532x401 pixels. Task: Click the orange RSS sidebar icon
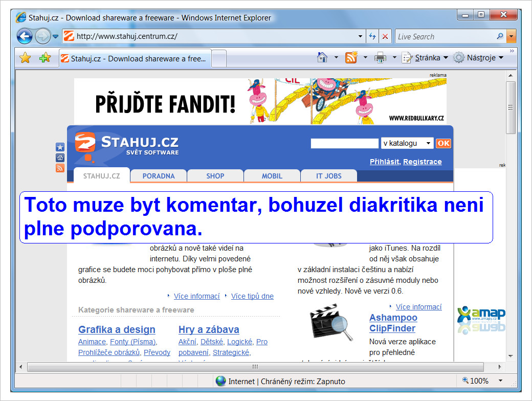coord(60,168)
